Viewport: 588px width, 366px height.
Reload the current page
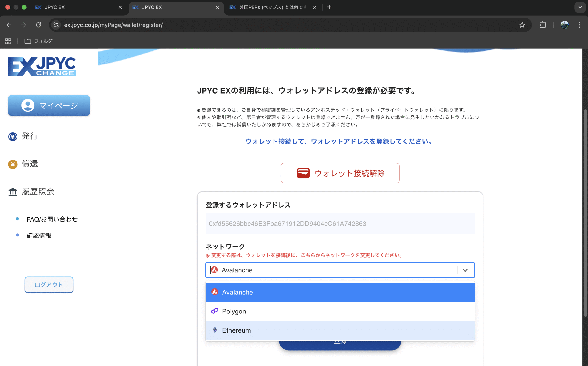coord(38,25)
